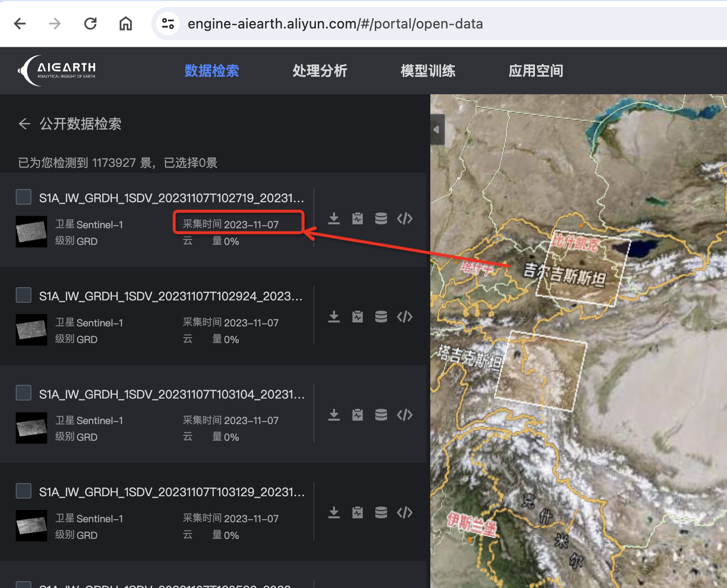Viewport: 727px width, 588px height.
Task: Click database icon for scene 20231107T102719
Action: [x=381, y=218]
